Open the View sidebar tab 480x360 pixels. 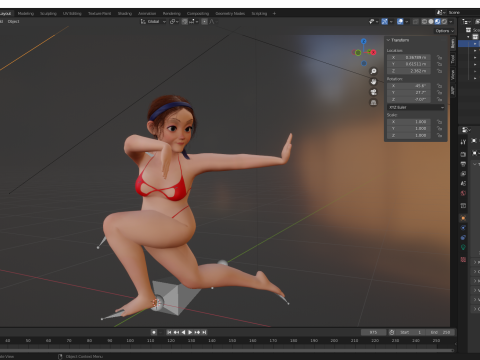click(x=453, y=75)
